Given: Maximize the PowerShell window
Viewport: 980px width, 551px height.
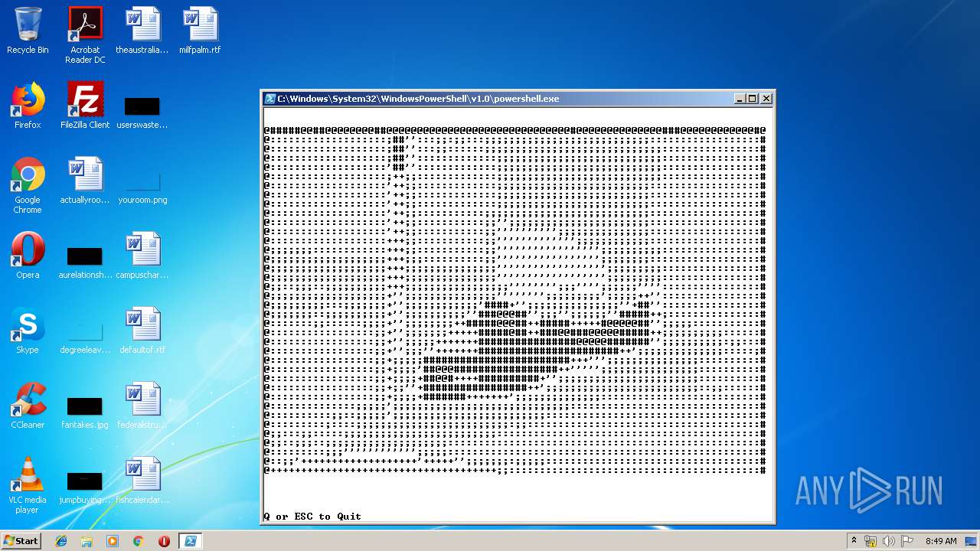Looking at the screenshot, I should point(753,99).
